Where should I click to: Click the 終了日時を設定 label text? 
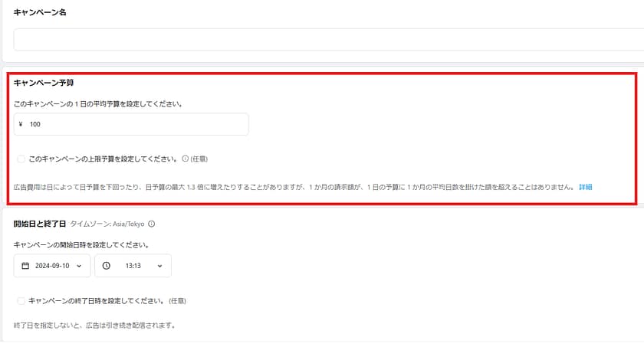point(92,301)
